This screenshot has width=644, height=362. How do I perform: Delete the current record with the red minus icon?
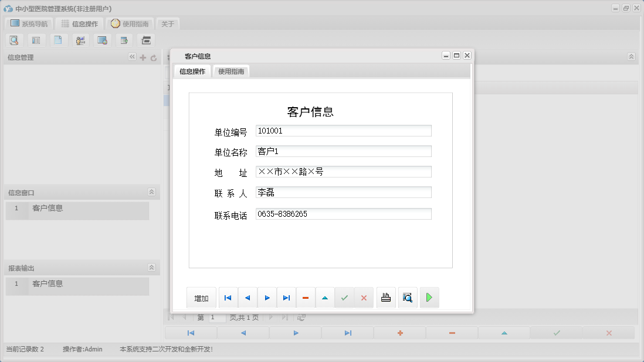(306, 298)
